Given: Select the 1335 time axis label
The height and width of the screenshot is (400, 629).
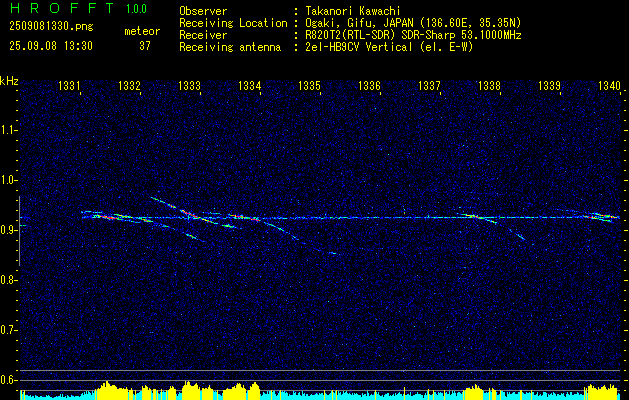Looking at the screenshot, I should (x=309, y=85).
